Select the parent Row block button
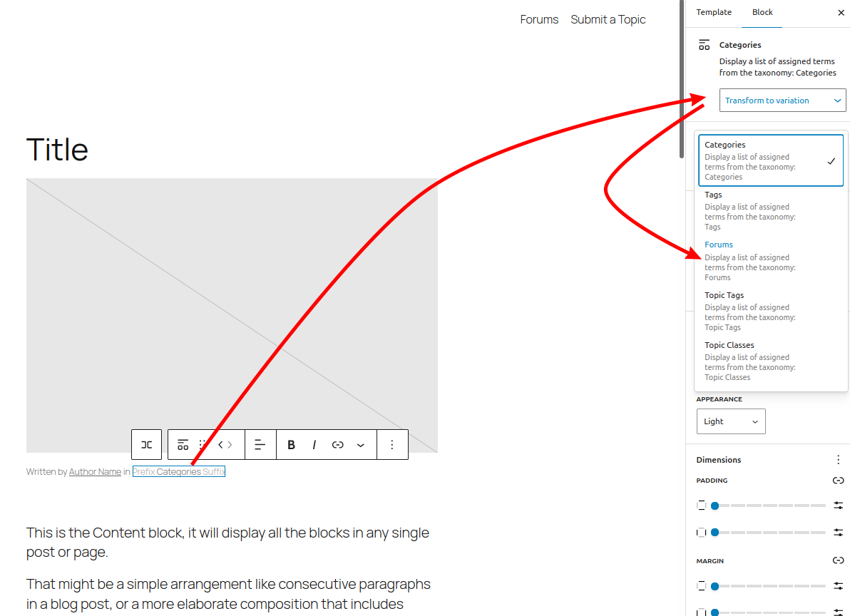Viewport: 850px width, 616px height. click(146, 445)
